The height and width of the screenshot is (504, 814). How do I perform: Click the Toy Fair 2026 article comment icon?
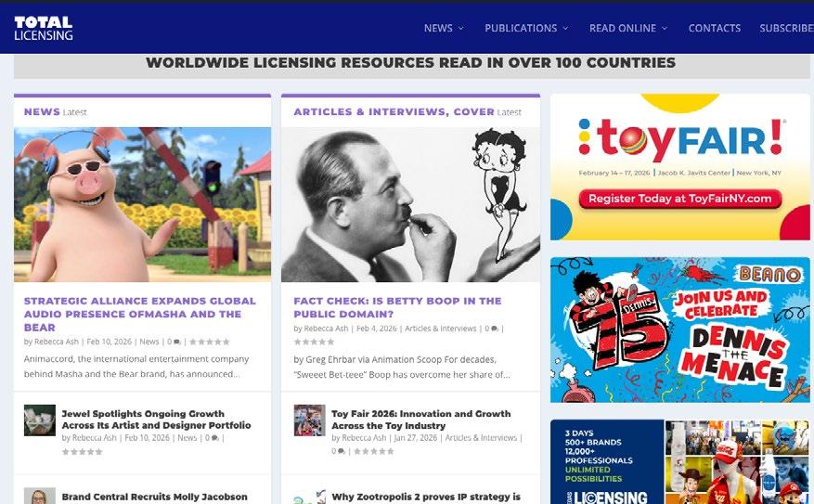tap(342, 452)
